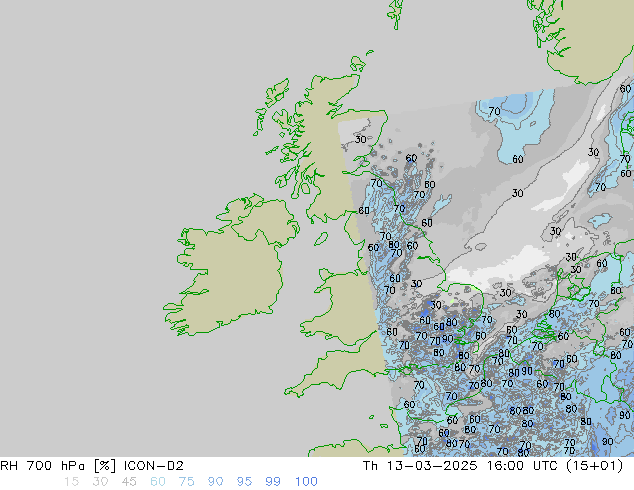The width and height of the screenshot is (634, 490).
Task: Click the "Th 13-03-2025 16:00 UTC (15+01)" timestamp
Action: click(x=493, y=466)
